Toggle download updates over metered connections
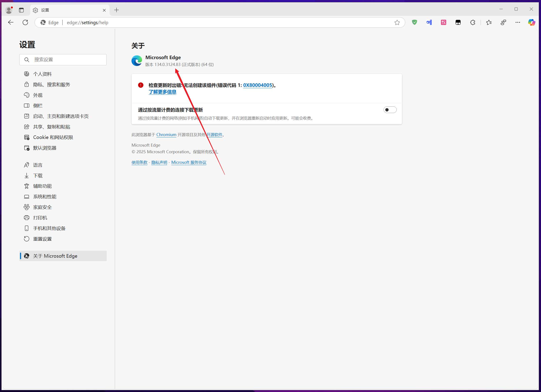 [x=390, y=110]
